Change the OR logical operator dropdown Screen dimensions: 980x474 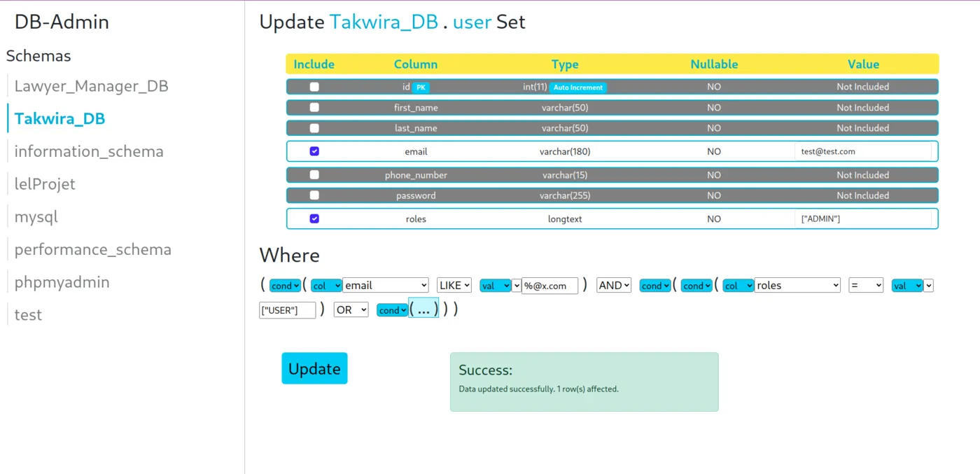(351, 310)
